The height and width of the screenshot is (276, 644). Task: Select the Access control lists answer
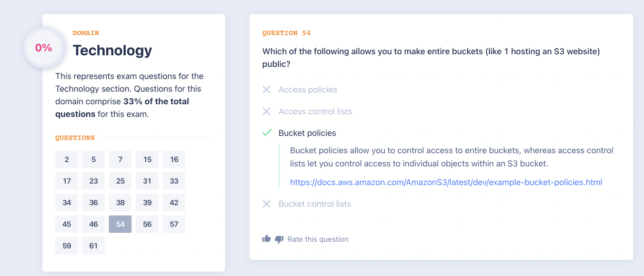click(x=315, y=111)
